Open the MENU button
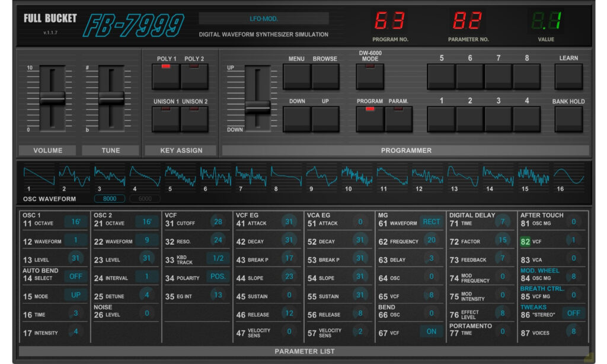The width and height of the screenshot is (607, 364). 297,76
